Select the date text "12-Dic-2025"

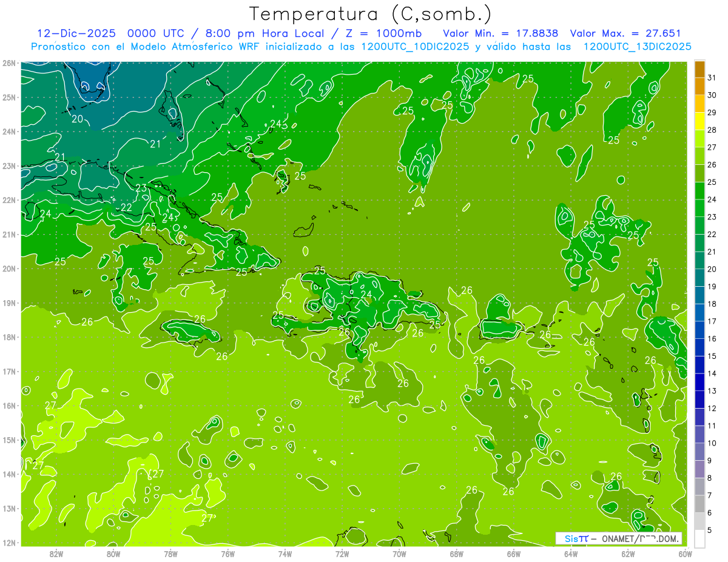(x=76, y=33)
